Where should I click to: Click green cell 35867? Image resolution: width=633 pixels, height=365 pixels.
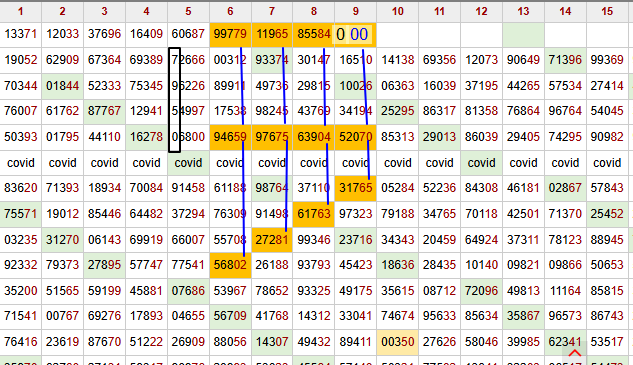[x=523, y=316]
